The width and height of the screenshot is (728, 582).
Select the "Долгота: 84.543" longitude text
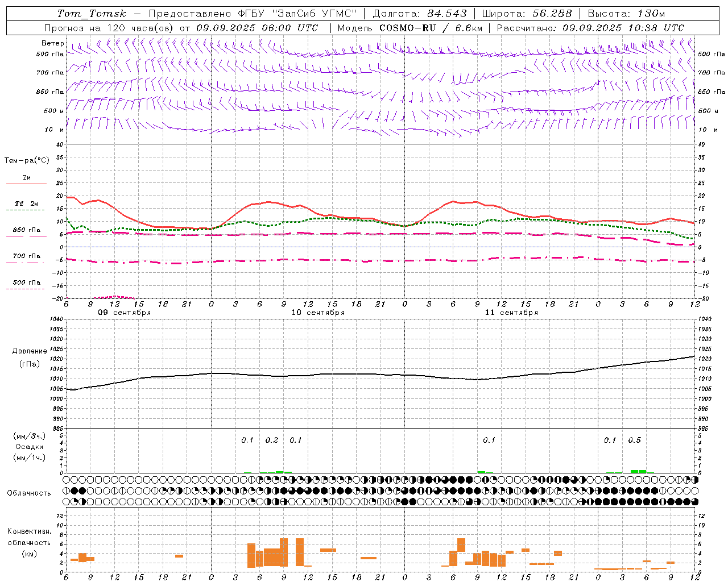(420, 14)
